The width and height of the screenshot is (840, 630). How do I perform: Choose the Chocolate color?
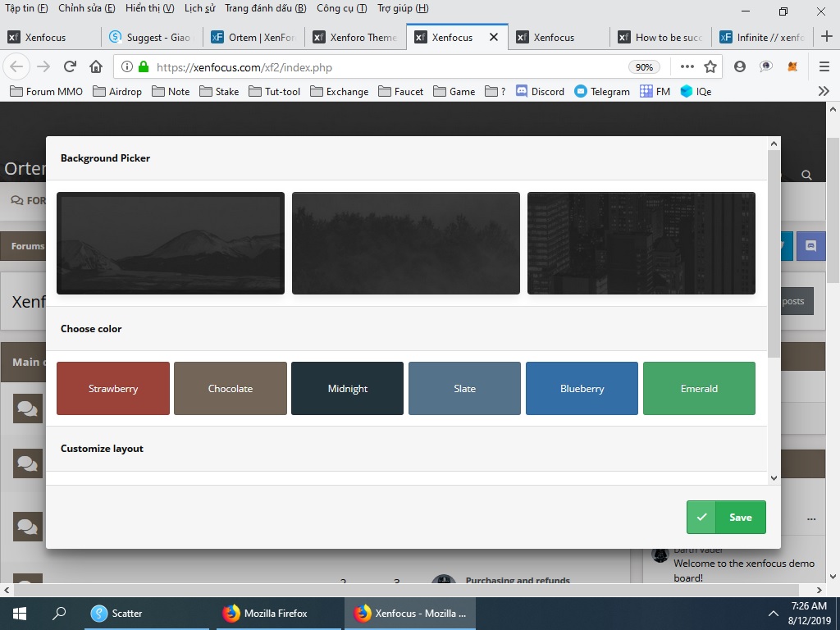(x=231, y=388)
